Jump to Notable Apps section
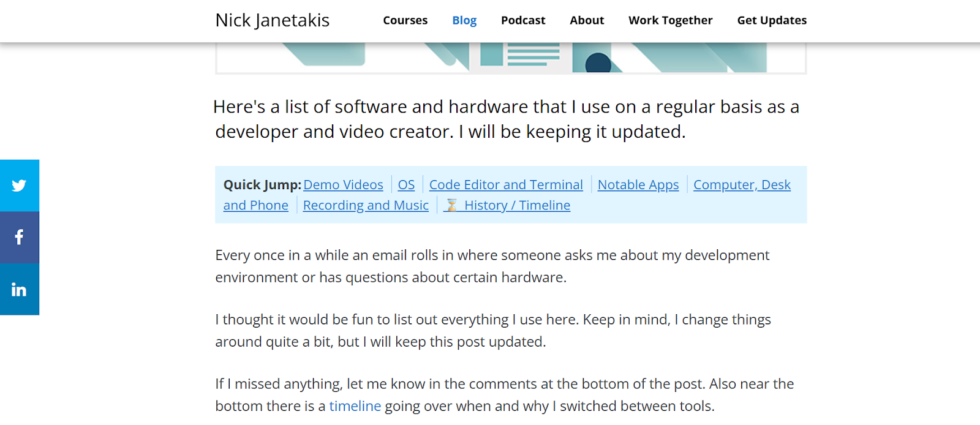This screenshot has width=980, height=425. [638, 185]
